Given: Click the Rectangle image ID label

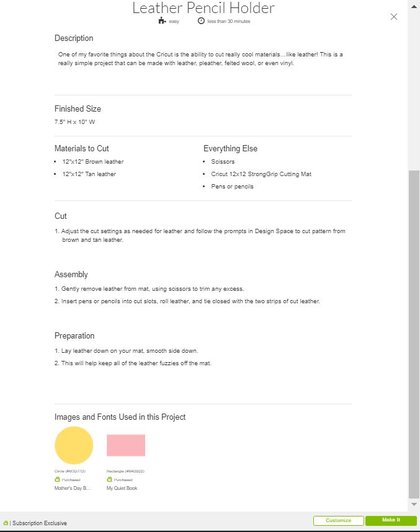Looking at the screenshot, I should coord(125,471).
